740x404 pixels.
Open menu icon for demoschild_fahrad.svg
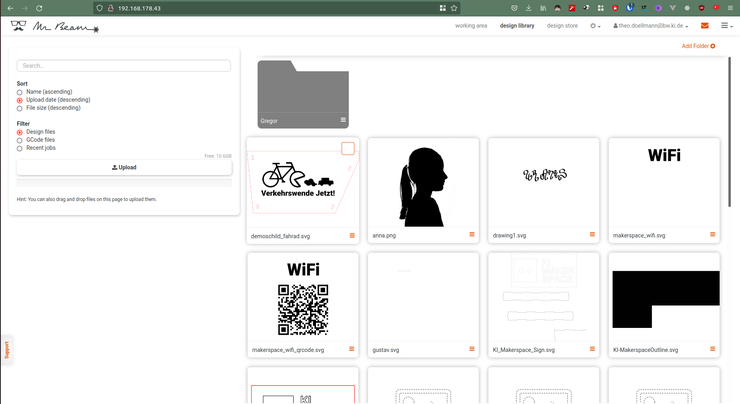pos(352,236)
